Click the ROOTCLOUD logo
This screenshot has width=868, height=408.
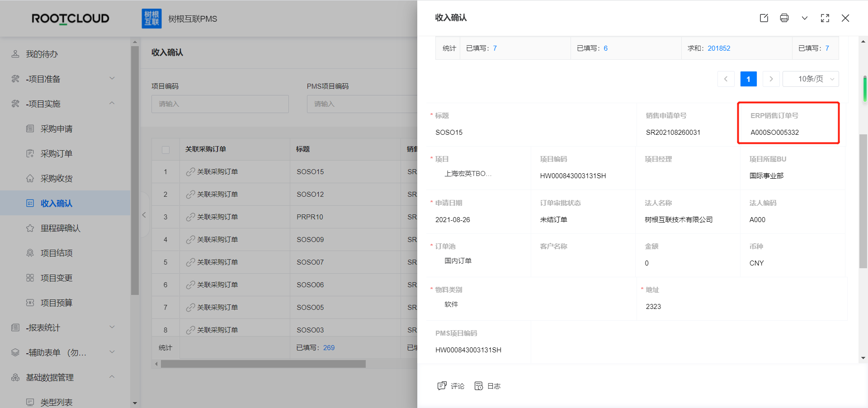[x=71, y=19]
